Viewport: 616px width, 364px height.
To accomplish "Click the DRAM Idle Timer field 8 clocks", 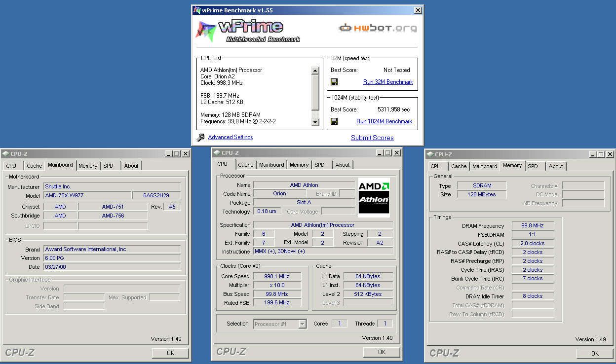I will point(533,296).
